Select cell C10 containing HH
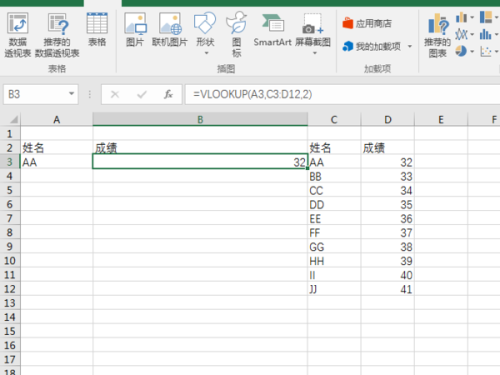This screenshot has width=500, height=375. pos(334,260)
